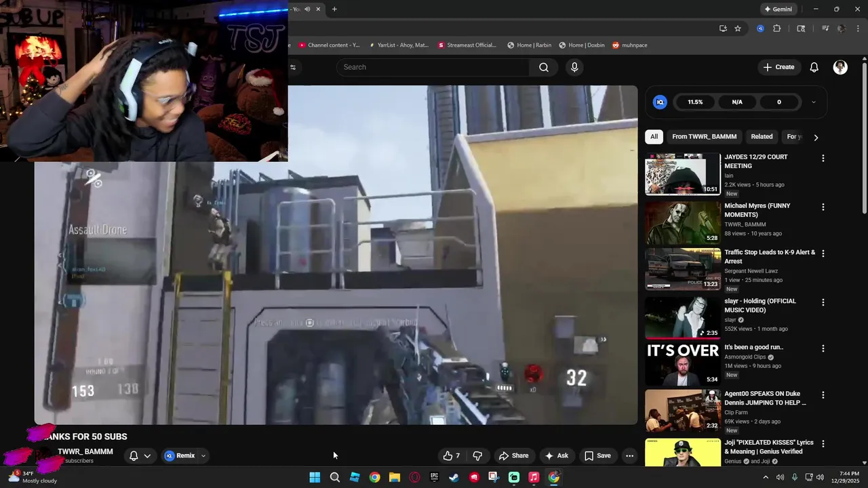Click the Michael Myres (FUNNY MOMENTS) title

[x=757, y=210]
